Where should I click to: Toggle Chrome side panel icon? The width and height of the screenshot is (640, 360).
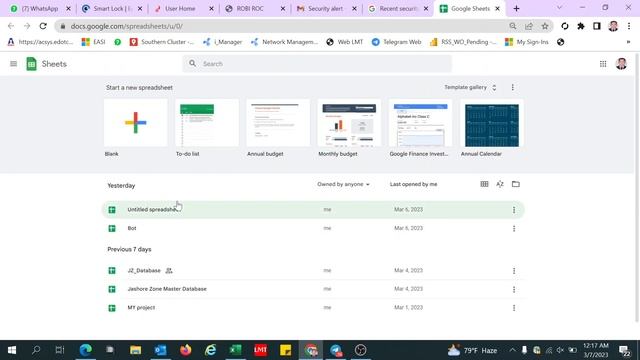click(x=597, y=26)
